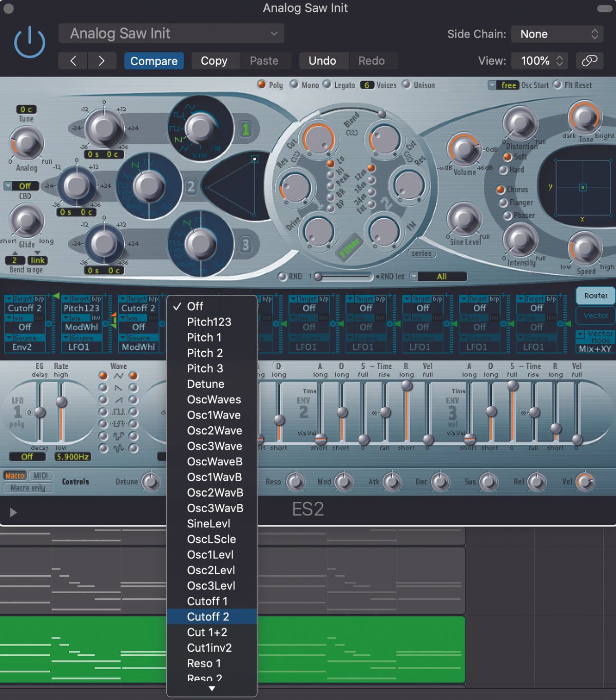Click Undo in the plugin header

pos(323,61)
